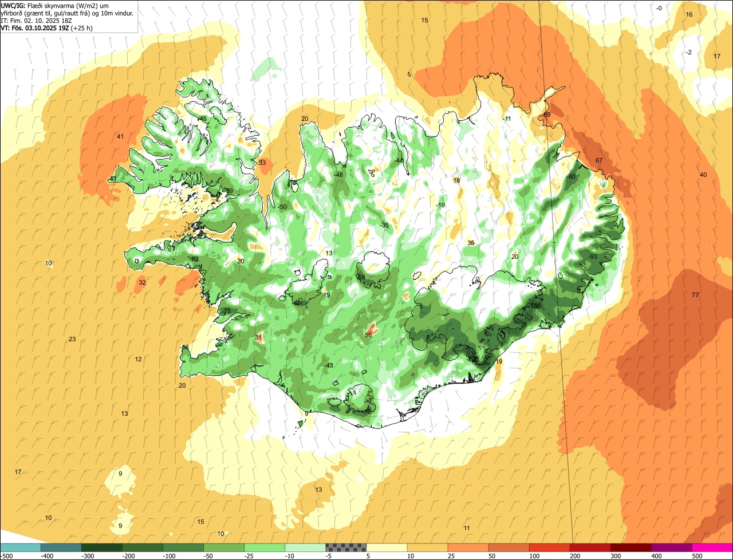Click the '67' value off the east coast
This screenshot has height=560, width=733.
(599, 160)
